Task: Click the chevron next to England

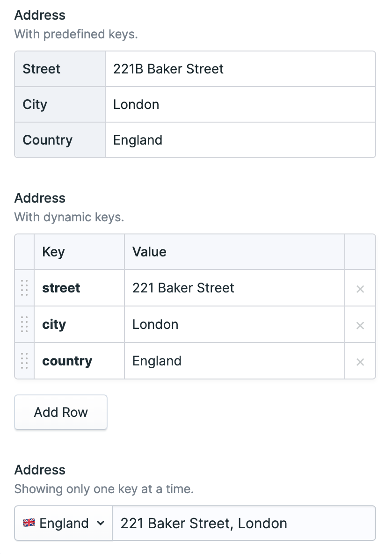Action: tap(101, 524)
